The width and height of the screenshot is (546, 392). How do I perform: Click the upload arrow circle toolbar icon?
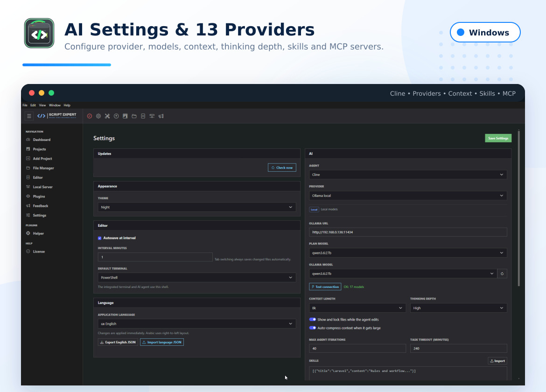click(116, 116)
